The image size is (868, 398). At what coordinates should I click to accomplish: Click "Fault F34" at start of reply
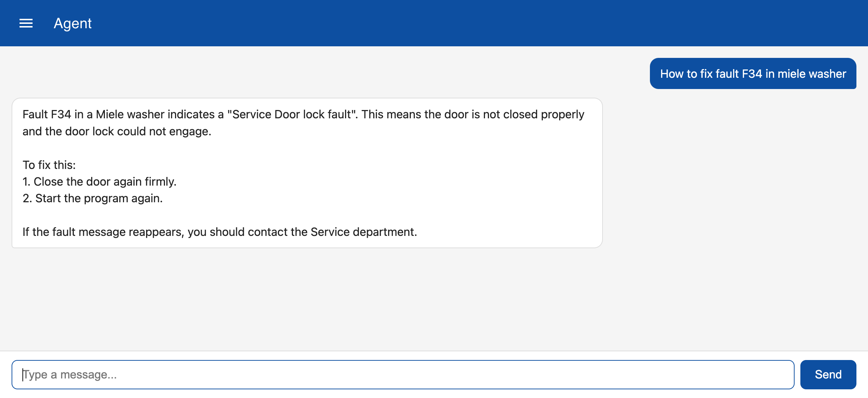click(47, 114)
